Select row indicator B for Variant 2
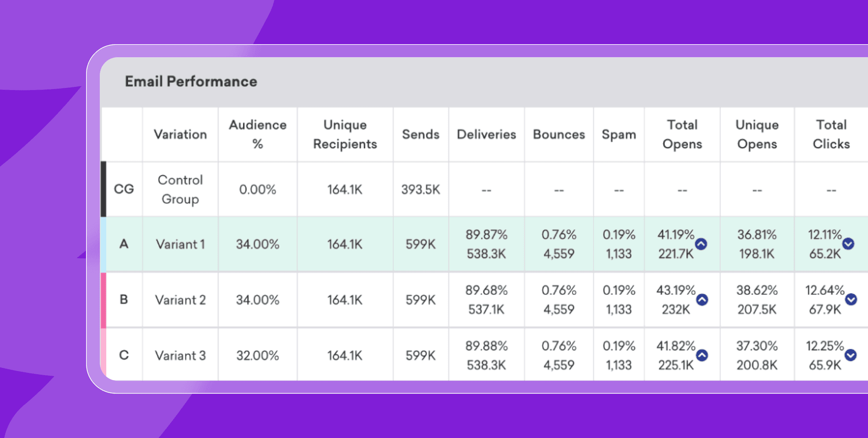868x438 pixels. (x=123, y=300)
